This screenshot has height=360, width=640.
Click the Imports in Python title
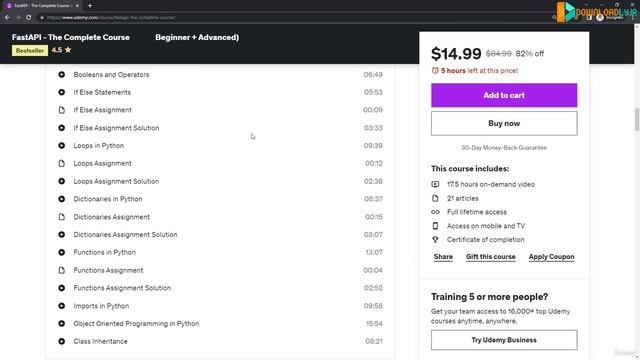pos(101,306)
